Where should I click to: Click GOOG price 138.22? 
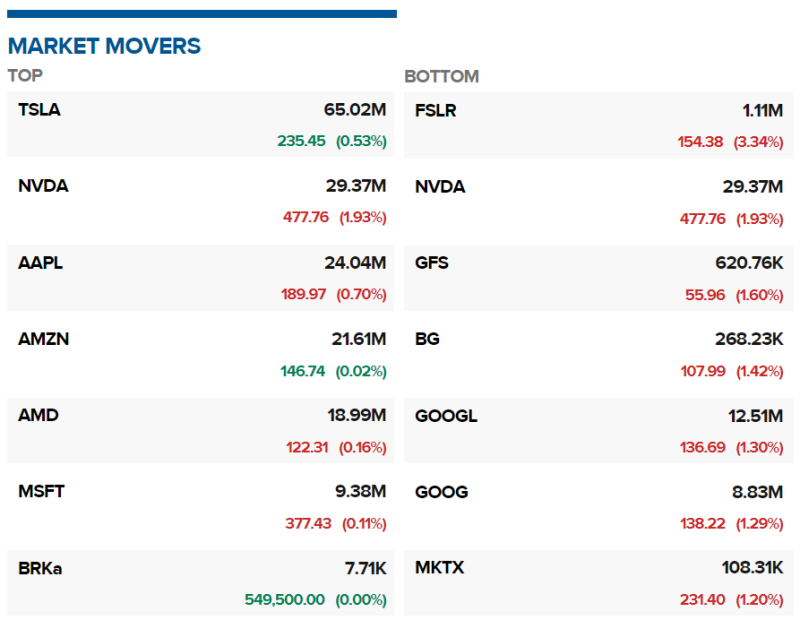[x=703, y=524]
